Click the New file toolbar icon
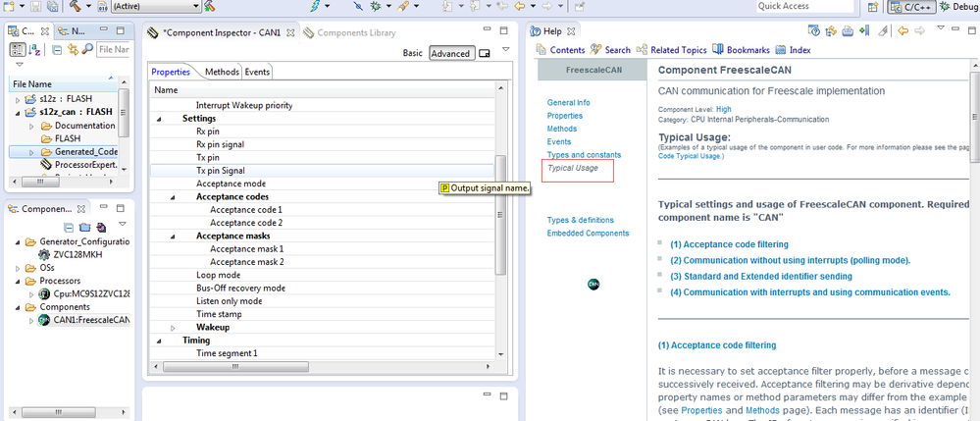This screenshot has width=980, height=421. [9, 6]
